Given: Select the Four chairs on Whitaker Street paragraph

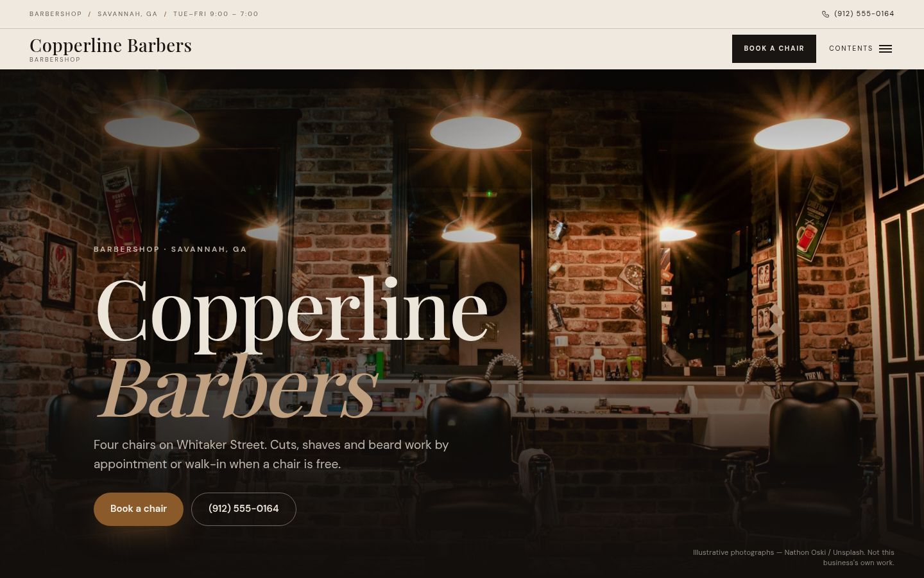Looking at the screenshot, I should (x=271, y=454).
